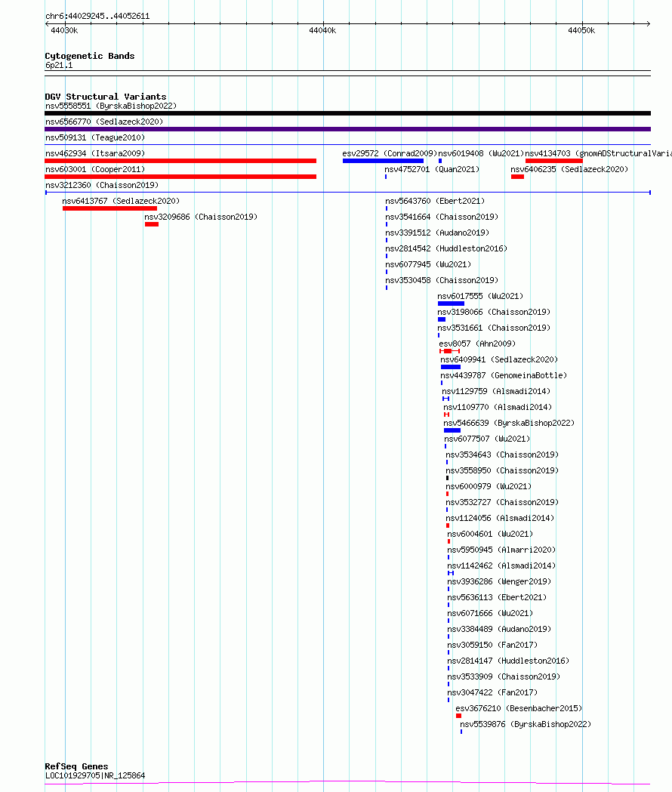Image resolution: width=672 pixels, height=792 pixels.
Task: Select the blue bar under nsv5466639
Action: tap(452, 430)
